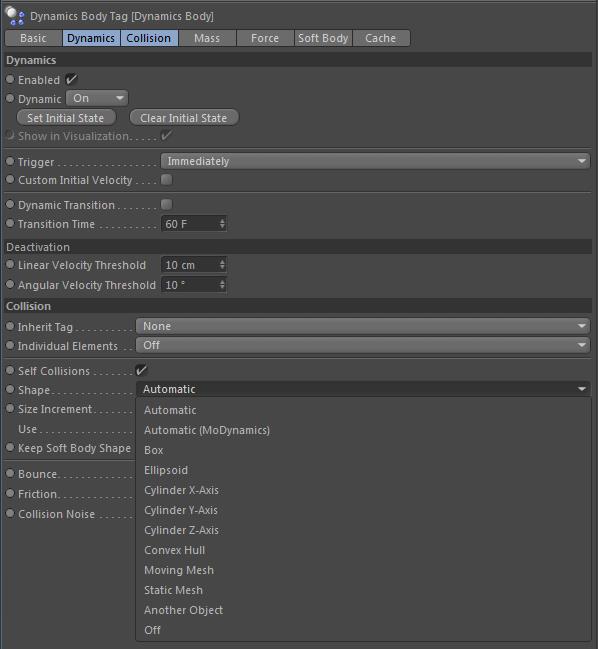Click keyframe dot beside Dynamic Transition
Viewport: 598px width, 649px height.
coord(10,204)
